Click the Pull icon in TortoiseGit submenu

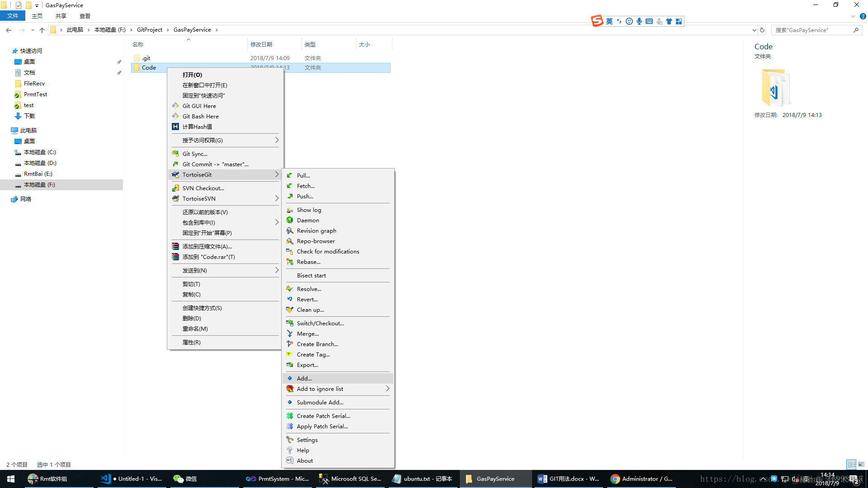pos(290,175)
